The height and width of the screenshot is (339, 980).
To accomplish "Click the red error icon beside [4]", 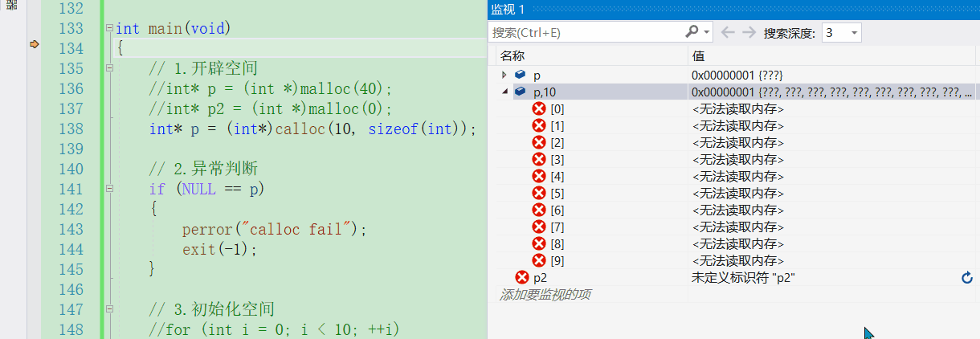I will click(x=540, y=176).
